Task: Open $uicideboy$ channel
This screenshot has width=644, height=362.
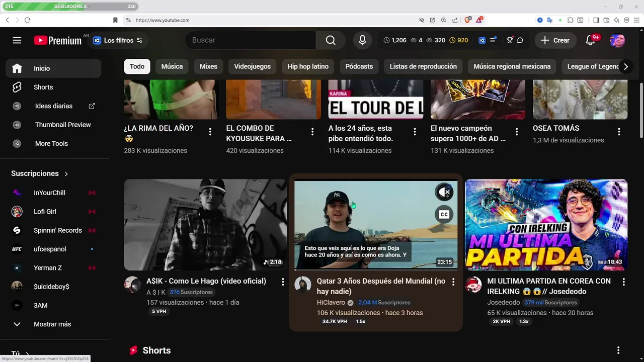Action: (53, 287)
